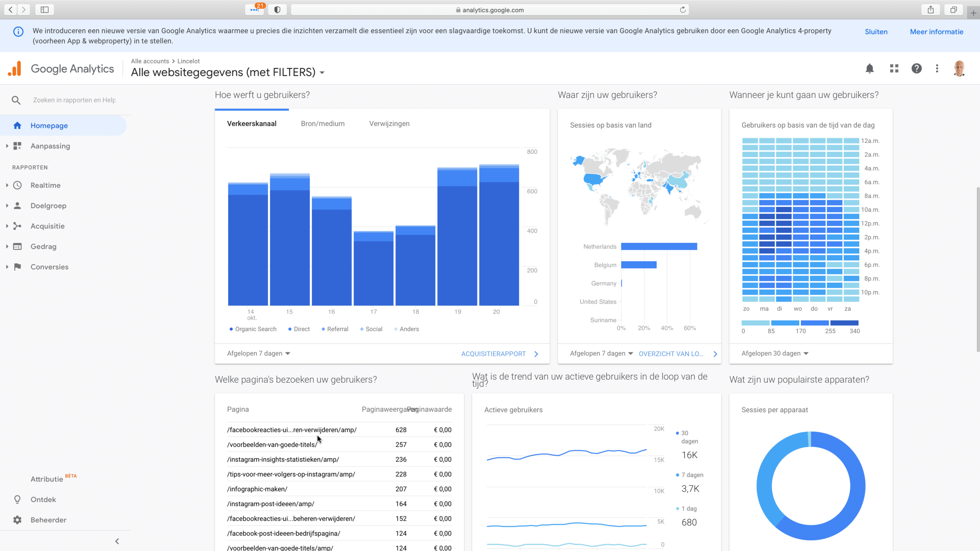Image resolution: width=980 pixels, height=551 pixels.
Task: Click the Homepage house icon
Action: click(x=17, y=126)
